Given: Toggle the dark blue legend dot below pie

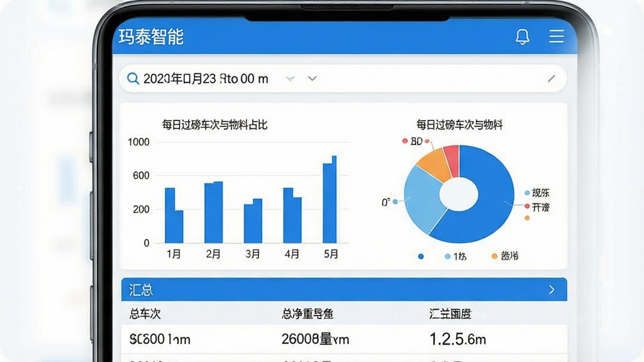Looking at the screenshot, I should tap(421, 256).
